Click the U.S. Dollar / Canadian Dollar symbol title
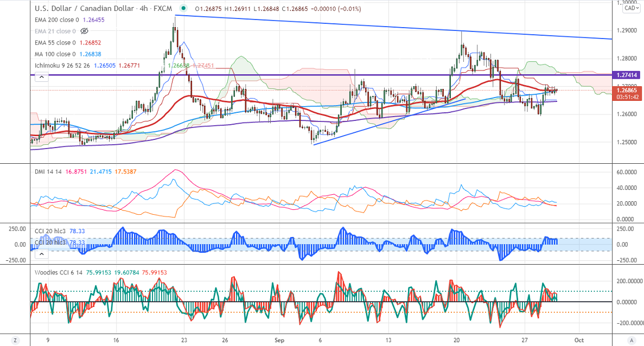Image resolution: width=644 pixels, height=346 pixels. [x=84, y=8]
